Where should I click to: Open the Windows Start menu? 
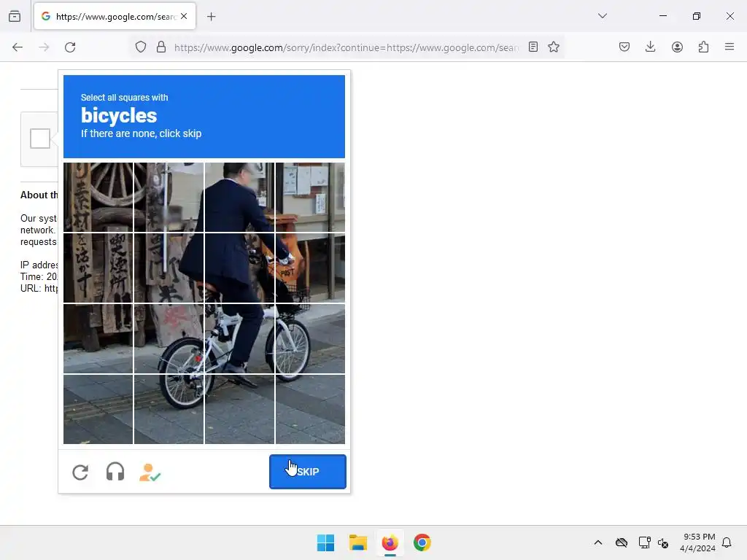325,542
